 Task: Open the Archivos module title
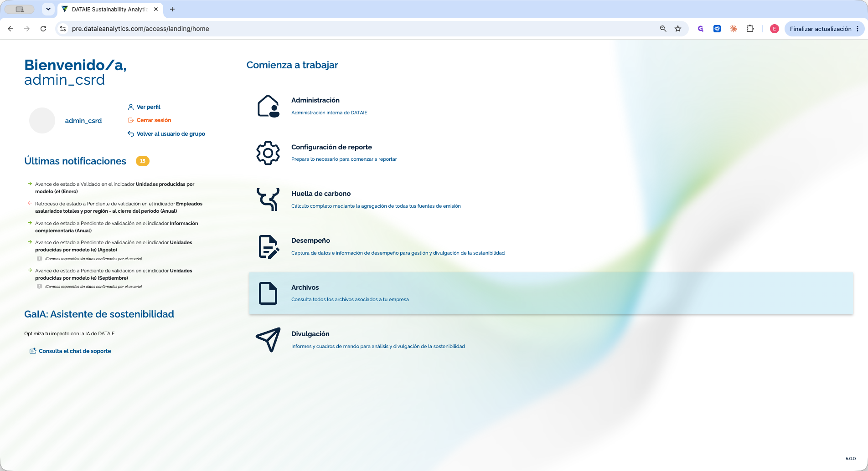pyautogui.click(x=305, y=287)
